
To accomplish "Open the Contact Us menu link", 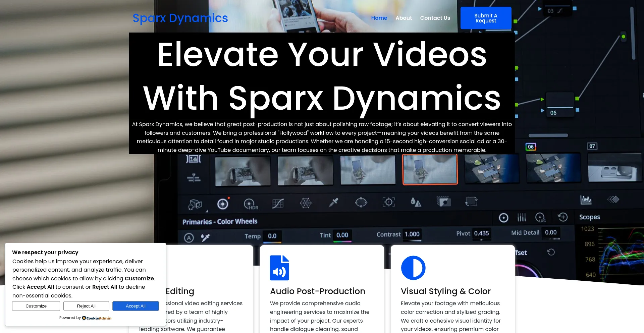I will 435,18.
